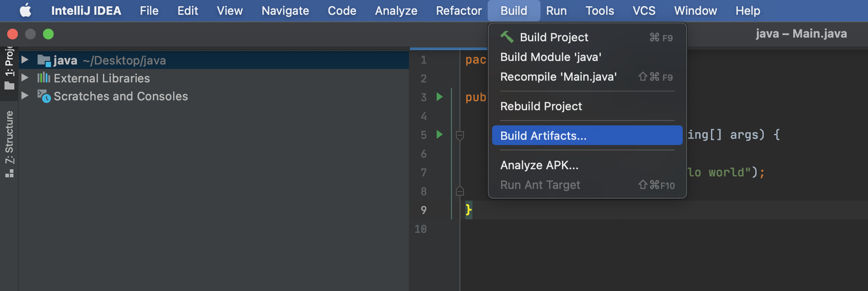868x291 pixels.
Task: Select the java project folder icon
Action: [44, 60]
